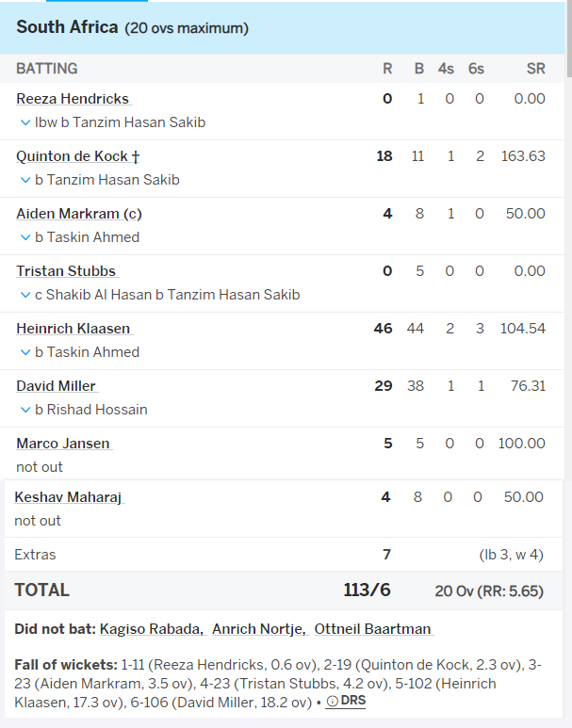Open Kagiso Rabada in Did not bat
Viewport: 572px width, 728px height.
point(152,629)
